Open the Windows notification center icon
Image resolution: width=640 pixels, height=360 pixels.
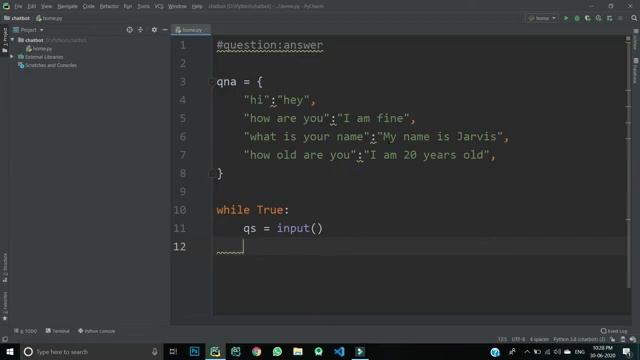[627, 352]
